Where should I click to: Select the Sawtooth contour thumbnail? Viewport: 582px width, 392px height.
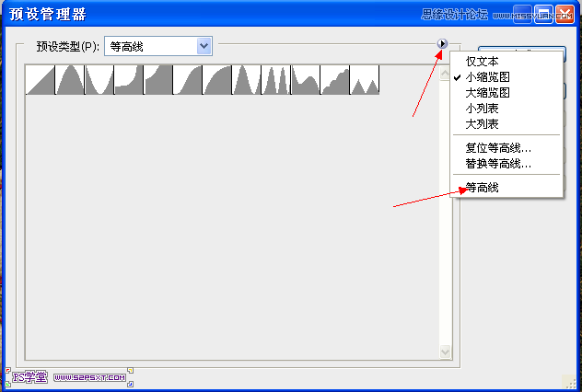click(365, 80)
